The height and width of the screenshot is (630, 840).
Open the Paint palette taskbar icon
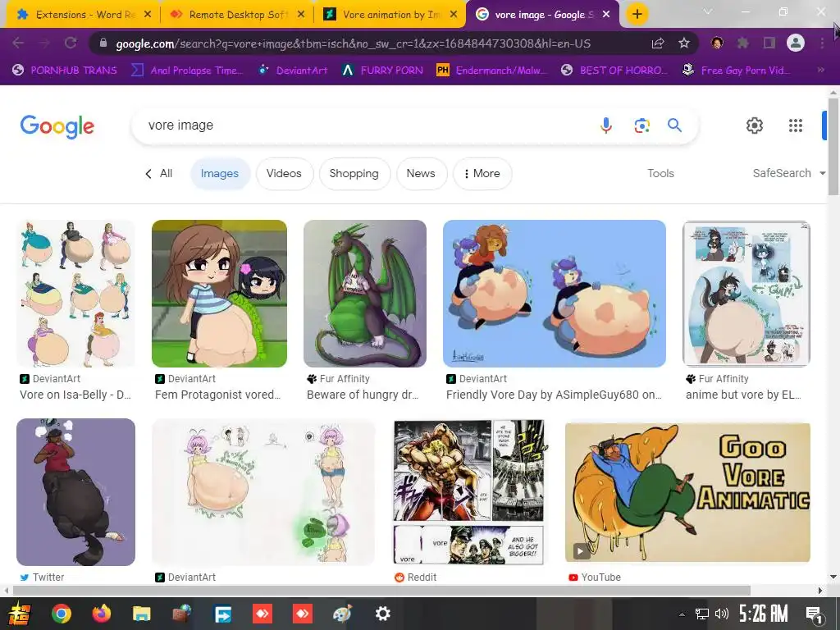click(342, 614)
